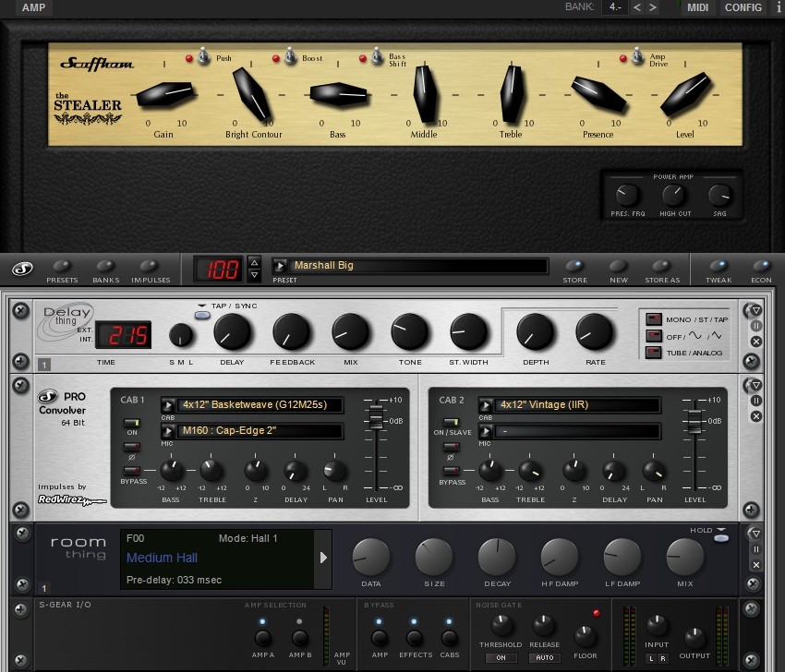Viewport: 785px width, 672px height.
Task: Invert phase on CAB 1
Action: pos(132,447)
